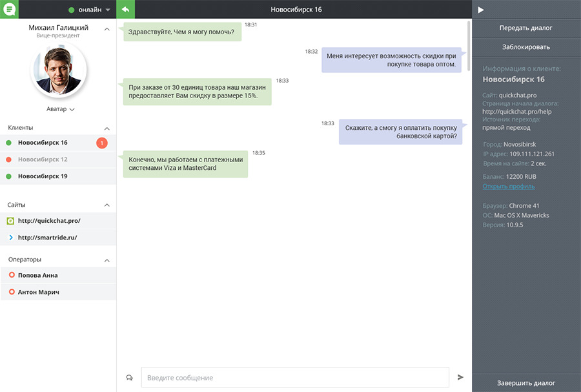This screenshot has height=392, width=581.
Task: Click the Chrome 41 browser value
Action: [x=524, y=205]
